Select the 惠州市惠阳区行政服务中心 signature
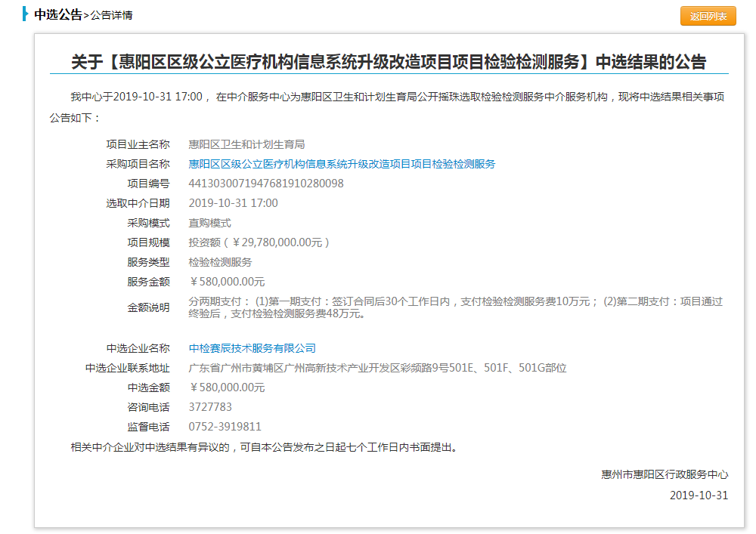Image resolution: width=756 pixels, height=534 pixels. [x=665, y=475]
